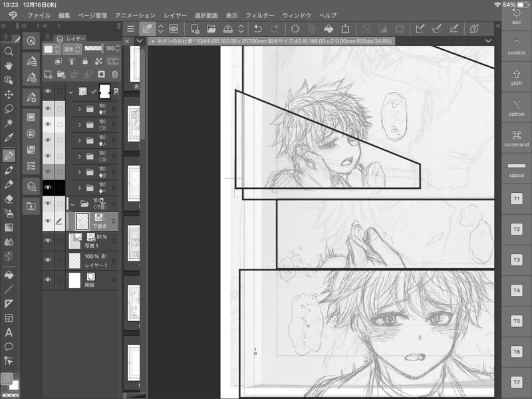
Task: Select the Hand move tool
Action: coord(9,65)
